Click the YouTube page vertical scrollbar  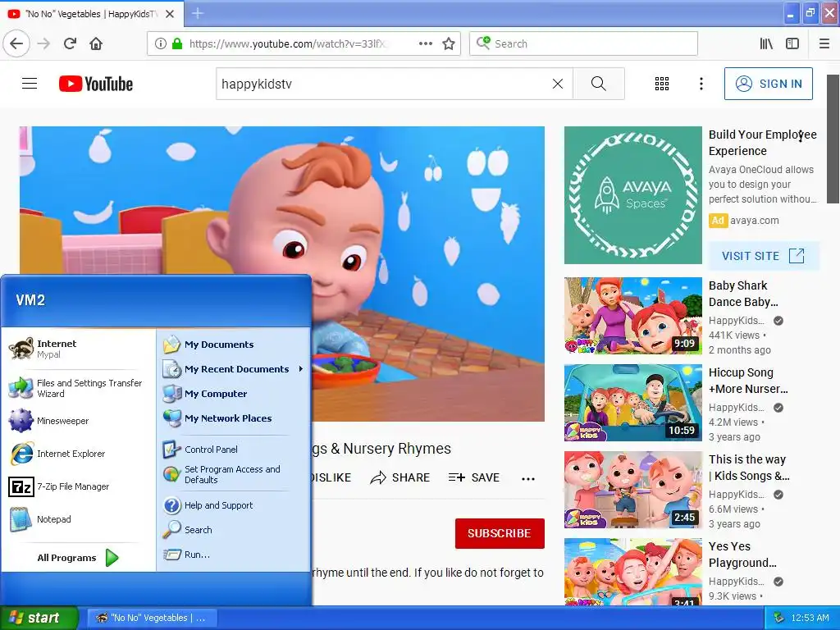833,139
